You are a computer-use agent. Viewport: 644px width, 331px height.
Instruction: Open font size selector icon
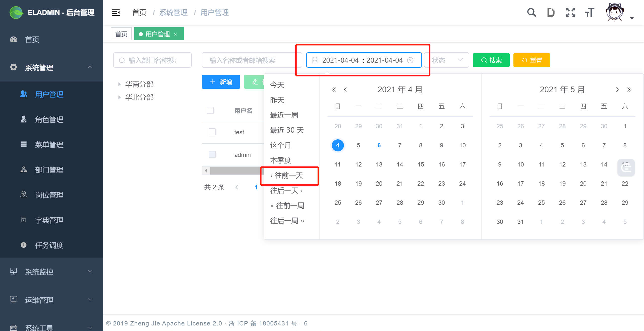(x=590, y=12)
